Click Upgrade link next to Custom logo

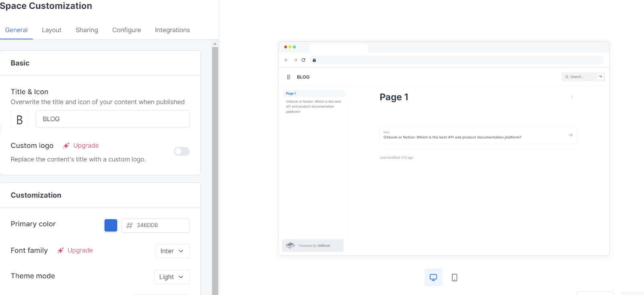pyautogui.click(x=86, y=146)
